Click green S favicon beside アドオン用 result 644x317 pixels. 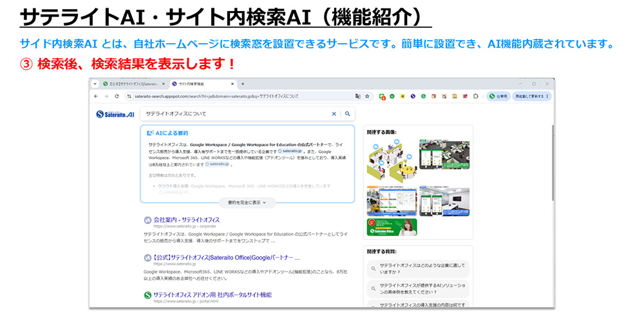(x=148, y=295)
